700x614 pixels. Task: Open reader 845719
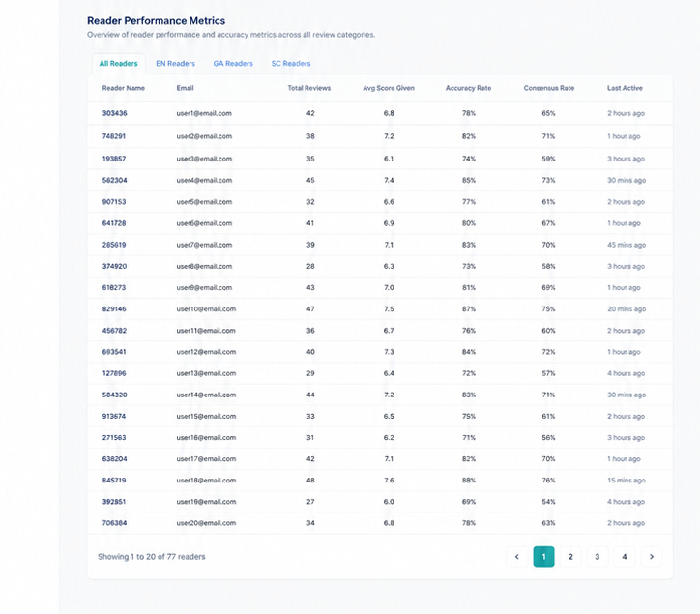coord(114,481)
